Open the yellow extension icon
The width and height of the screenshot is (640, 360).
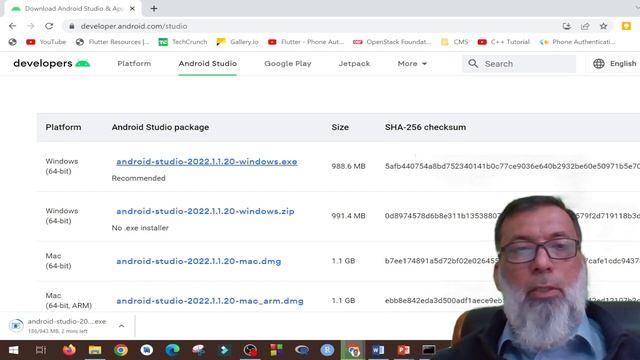click(626, 26)
